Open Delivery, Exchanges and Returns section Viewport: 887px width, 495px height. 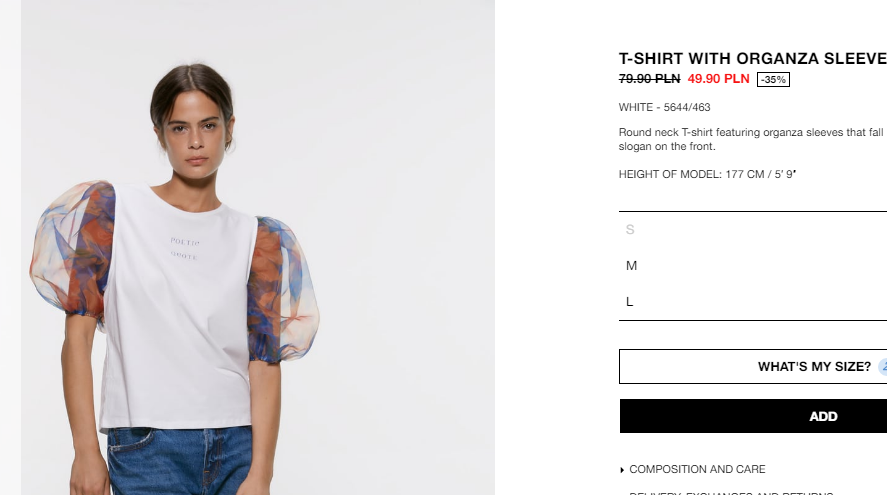[731, 493]
